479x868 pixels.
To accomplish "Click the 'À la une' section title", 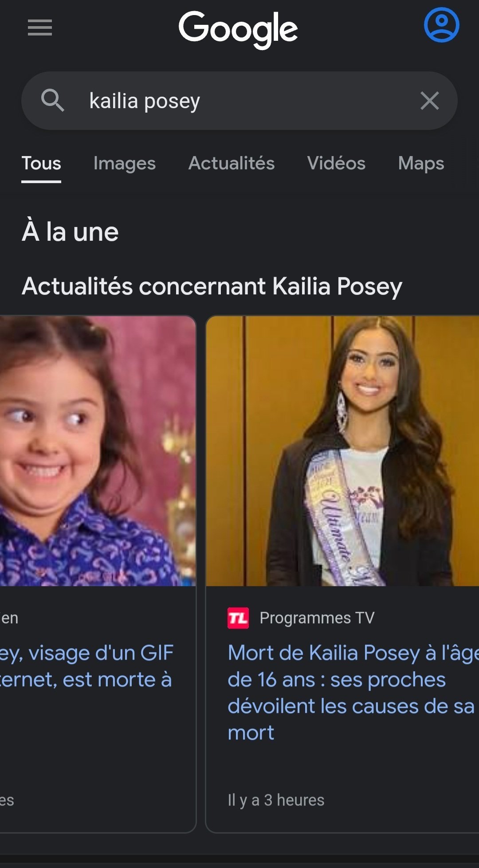I will coord(70,232).
